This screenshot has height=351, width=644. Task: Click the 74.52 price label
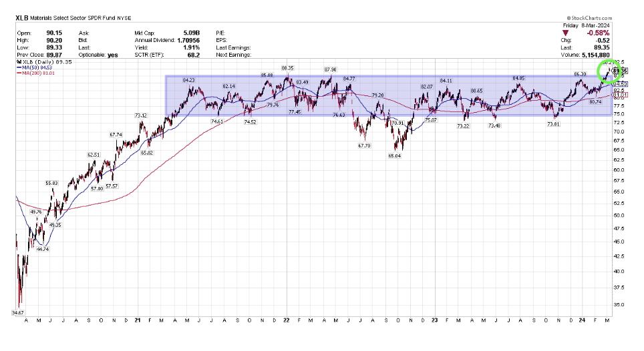(x=250, y=122)
